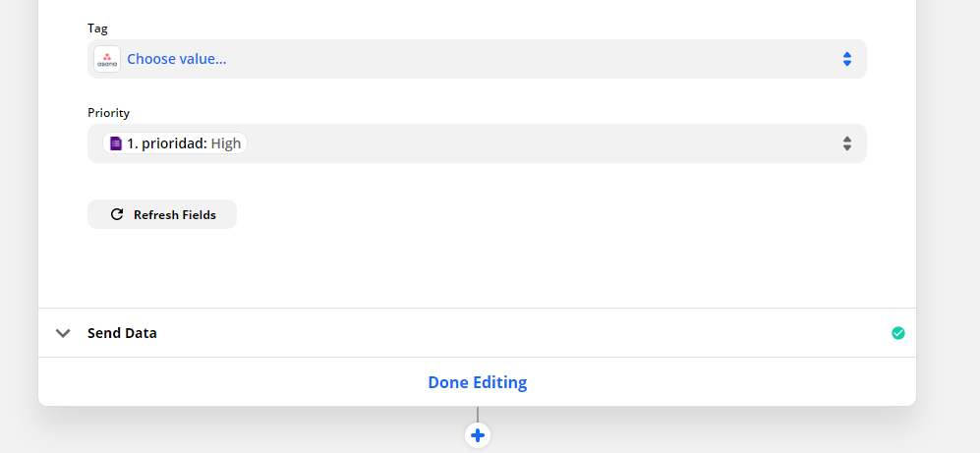The height and width of the screenshot is (453, 980).
Task: Click the 'Refresh Fields' text label
Action: click(x=175, y=215)
